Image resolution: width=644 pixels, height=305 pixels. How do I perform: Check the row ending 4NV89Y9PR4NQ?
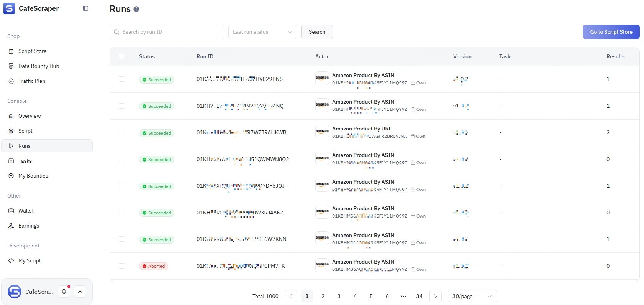point(121,106)
